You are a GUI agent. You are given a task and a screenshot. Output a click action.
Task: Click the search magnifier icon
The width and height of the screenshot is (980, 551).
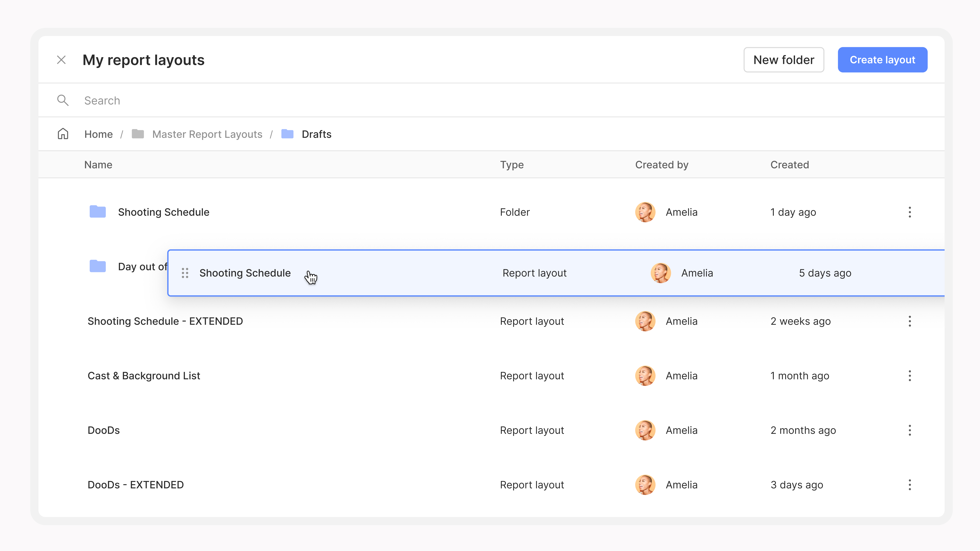point(63,100)
